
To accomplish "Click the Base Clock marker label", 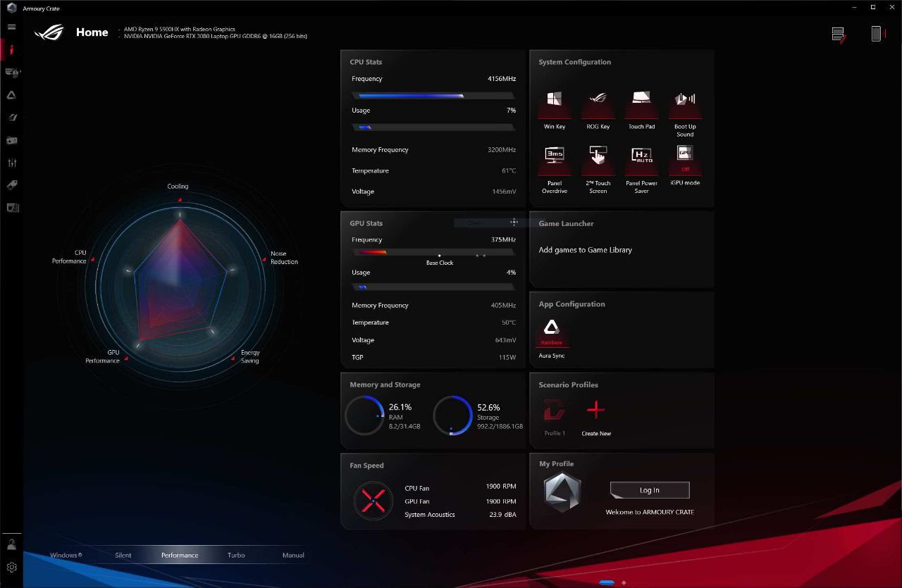I will point(440,263).
